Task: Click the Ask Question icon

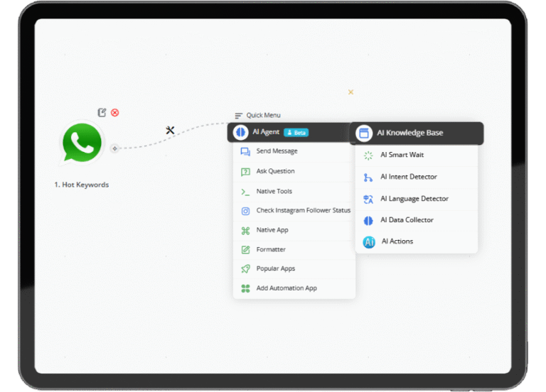Action: (245, 171)
